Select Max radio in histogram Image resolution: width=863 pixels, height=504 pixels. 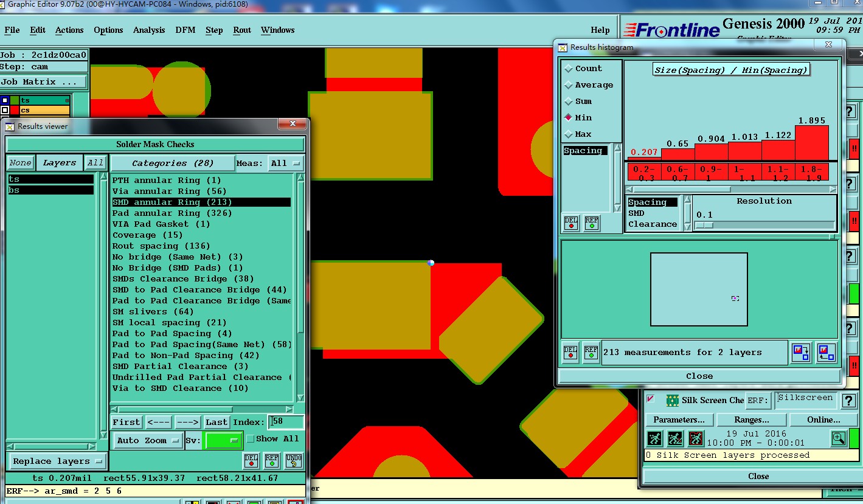coord(569,134)
